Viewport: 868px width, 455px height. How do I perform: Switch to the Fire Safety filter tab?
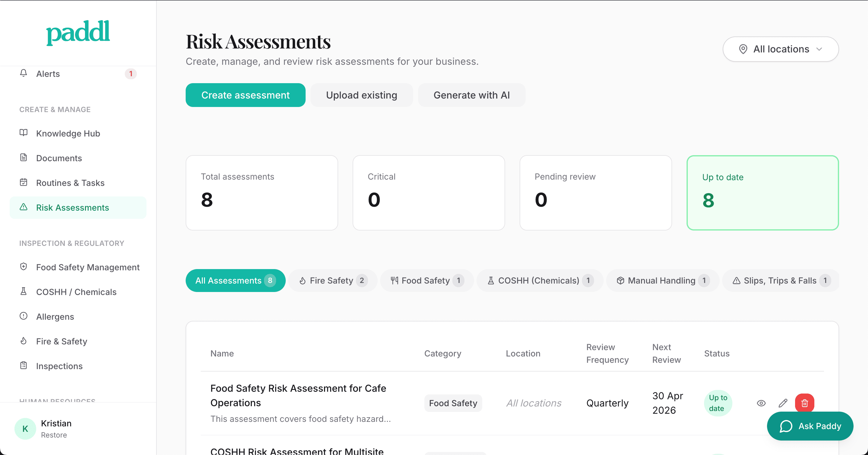(332, 280)
